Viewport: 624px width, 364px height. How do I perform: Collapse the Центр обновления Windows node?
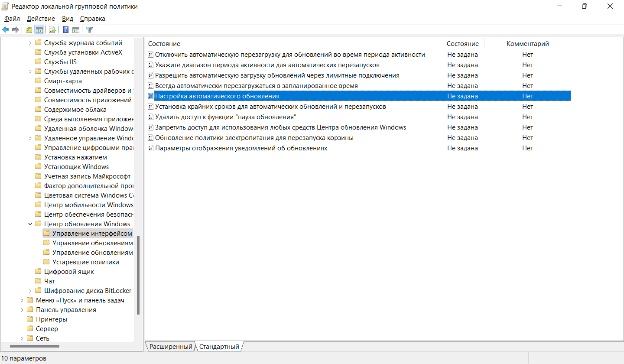[30, 224]
